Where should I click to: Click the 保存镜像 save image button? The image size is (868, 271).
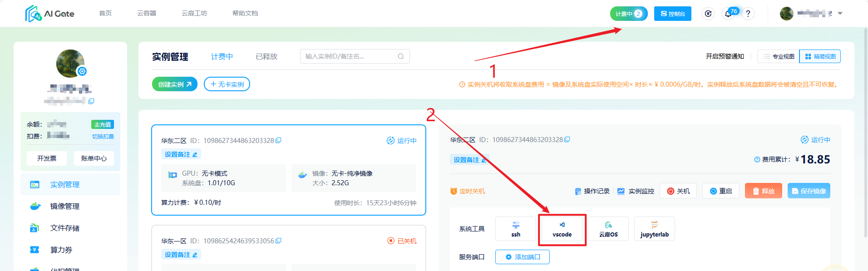tap(809, 191)
